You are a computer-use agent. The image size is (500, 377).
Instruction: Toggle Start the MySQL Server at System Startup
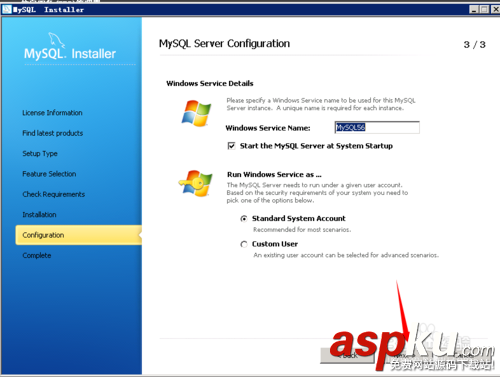pyautogui.click(x=231, y=146)
